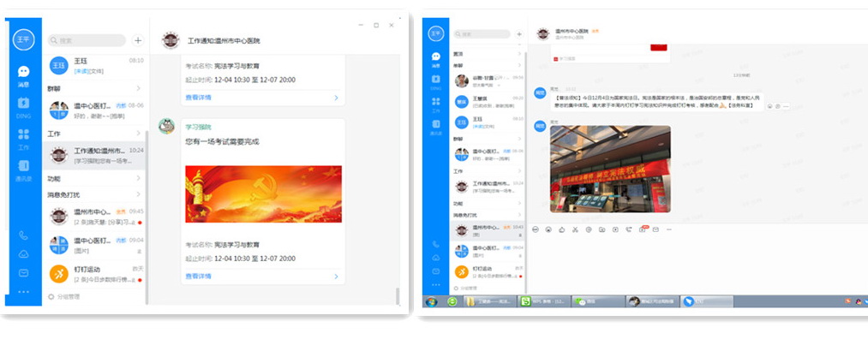The width and height of the screenshot is (868, 345).
Task: Open the 工作通知:温州市 chat at 10:24 in left window
Action: pos(93,155)
